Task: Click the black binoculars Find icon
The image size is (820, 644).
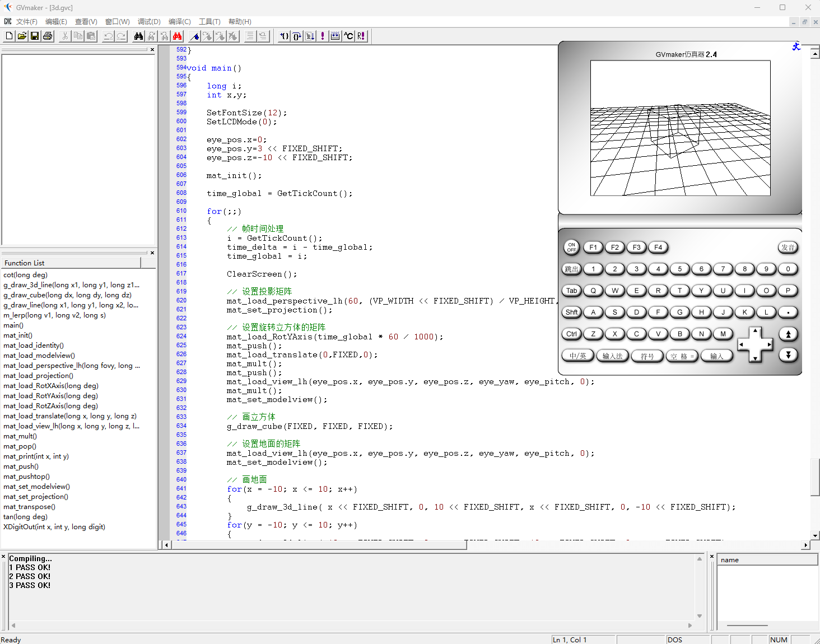Action: [x=138, y=36]
